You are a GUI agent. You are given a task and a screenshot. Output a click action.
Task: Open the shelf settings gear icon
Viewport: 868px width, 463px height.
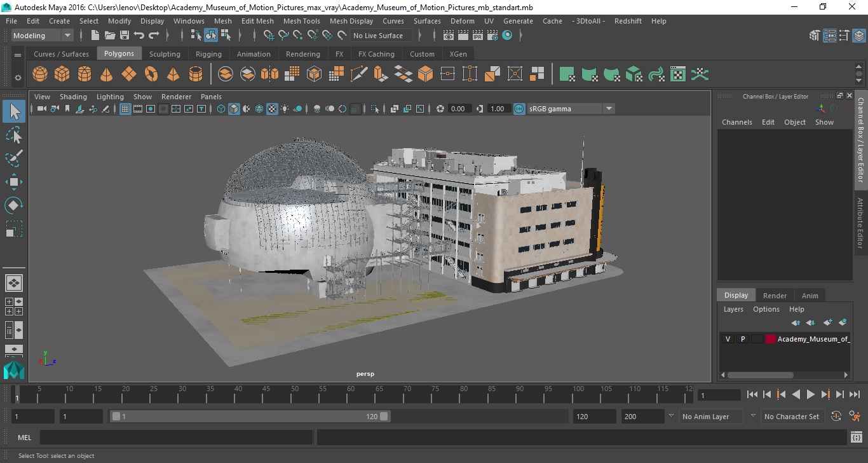coord(18,78)
